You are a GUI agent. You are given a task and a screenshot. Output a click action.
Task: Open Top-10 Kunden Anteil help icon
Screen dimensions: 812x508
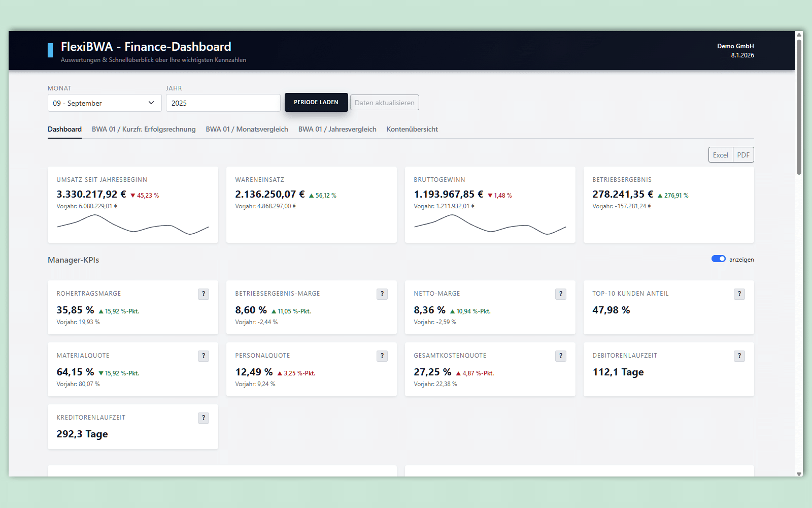[x=739, y=294]
